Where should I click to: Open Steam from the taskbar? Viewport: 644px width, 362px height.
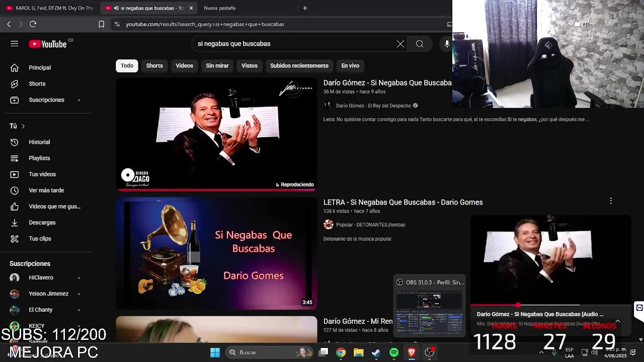376,352
